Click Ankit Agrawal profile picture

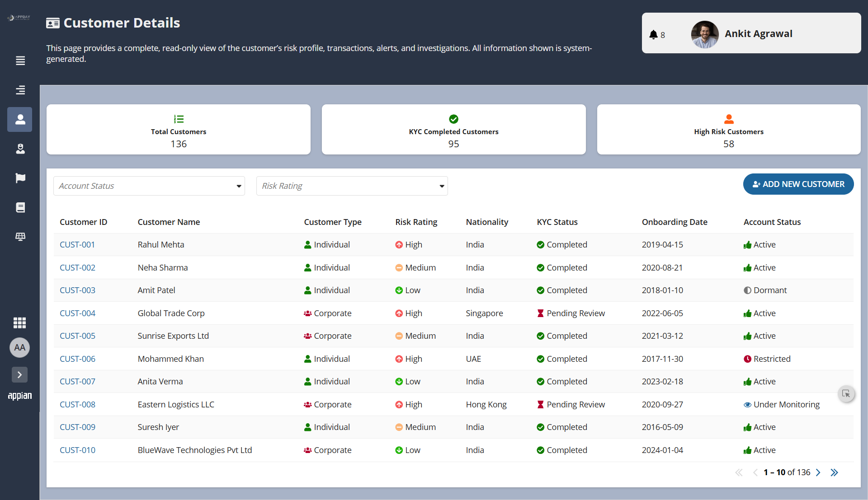[704, 34]
